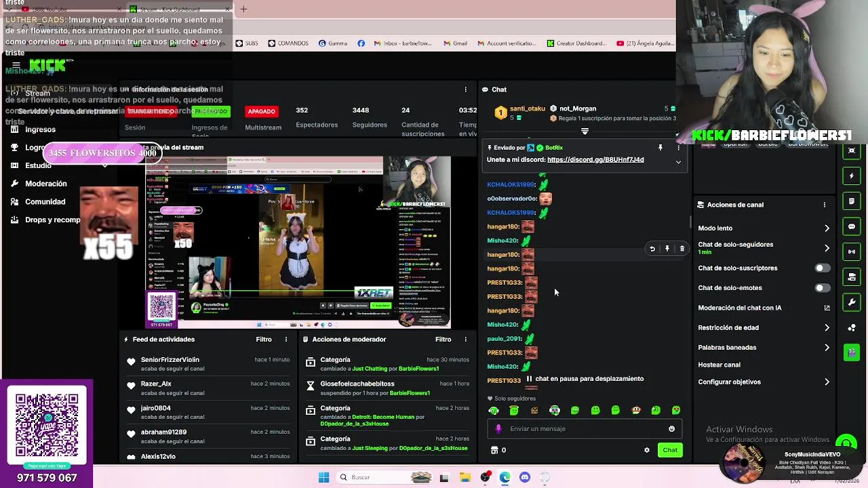The height and width of the screenshot is (488, 868).
Task: Click the wrench panel icon
Action: tap(852, 302)
